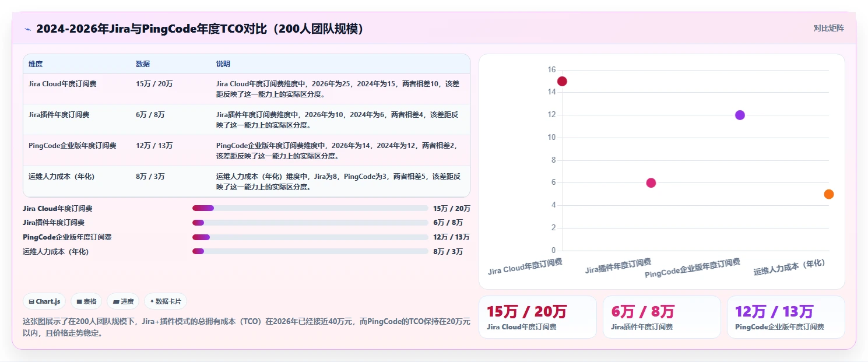Click the crimson chart dot at value 15
Screen dimensions: 868x362
[562, 81]
